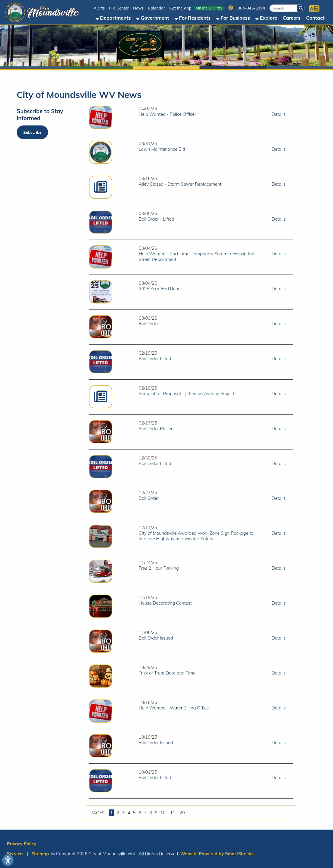
Task: Click Request for Proposal newspaper icon
Action: (x=100, y=397)
